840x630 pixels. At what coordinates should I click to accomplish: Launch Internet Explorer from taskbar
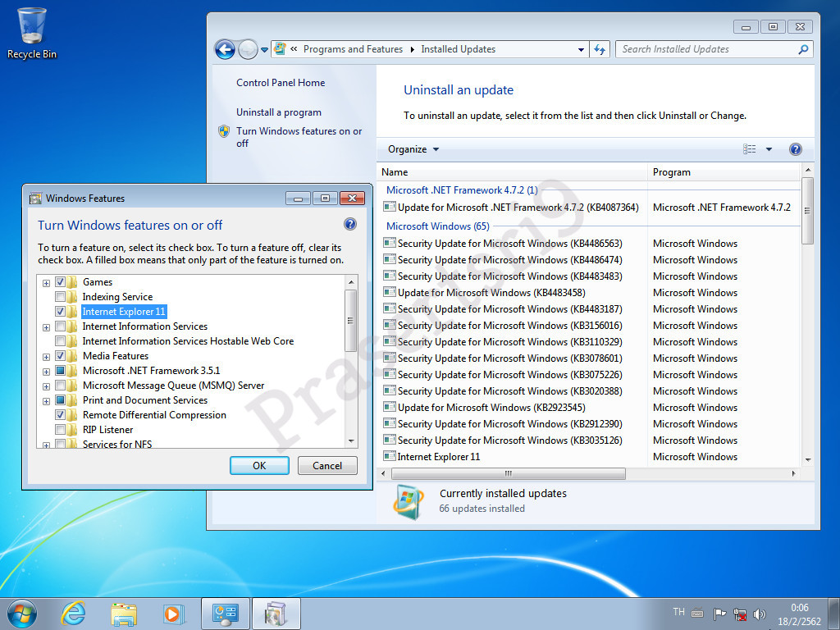[x=73, y=614]
